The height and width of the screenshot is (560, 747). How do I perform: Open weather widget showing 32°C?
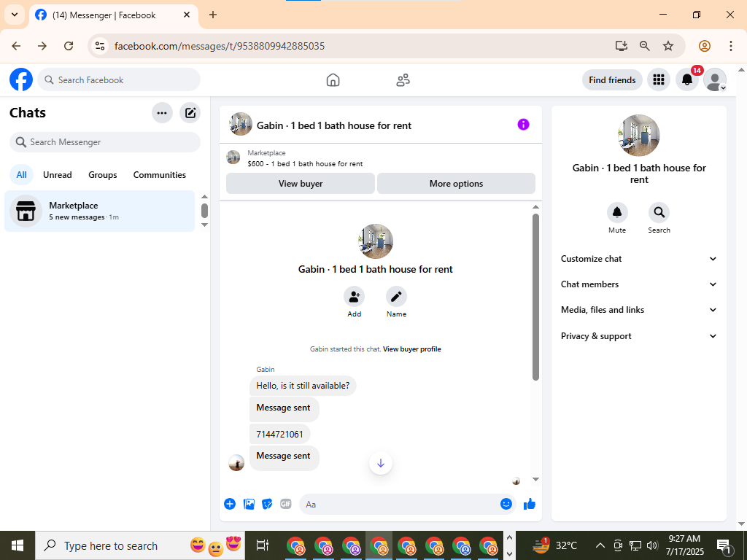point(555,545)
